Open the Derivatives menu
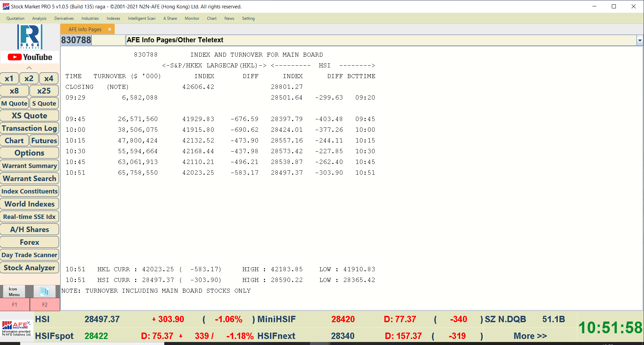This screenshot has width=644, height=345. click(64, 18)
